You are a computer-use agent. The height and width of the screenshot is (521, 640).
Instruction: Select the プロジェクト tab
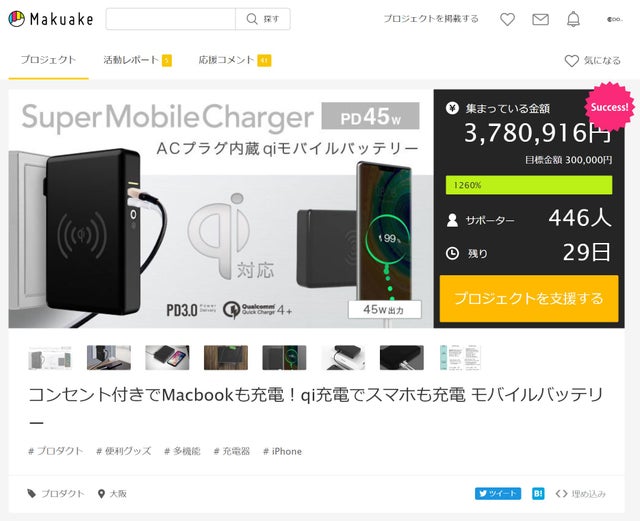48,60
